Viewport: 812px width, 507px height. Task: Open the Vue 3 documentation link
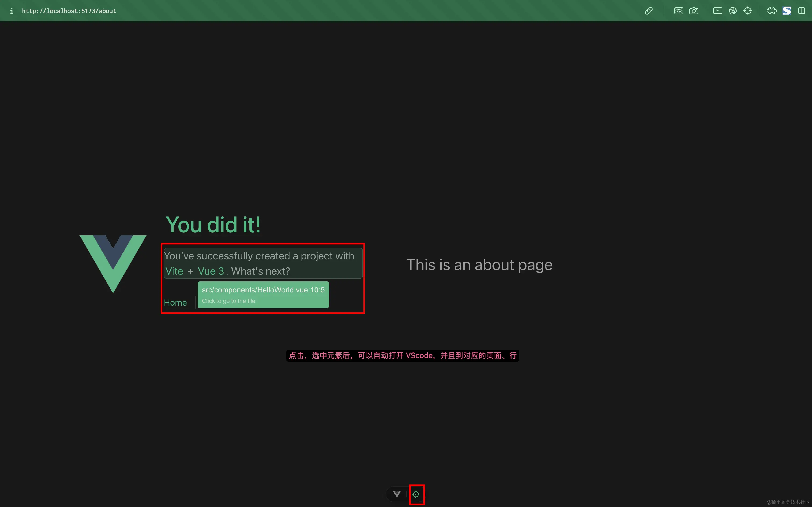click(211, 271)
